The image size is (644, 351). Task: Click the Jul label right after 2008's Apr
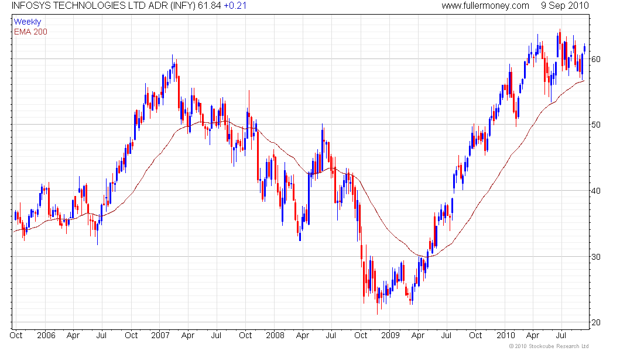331,335
